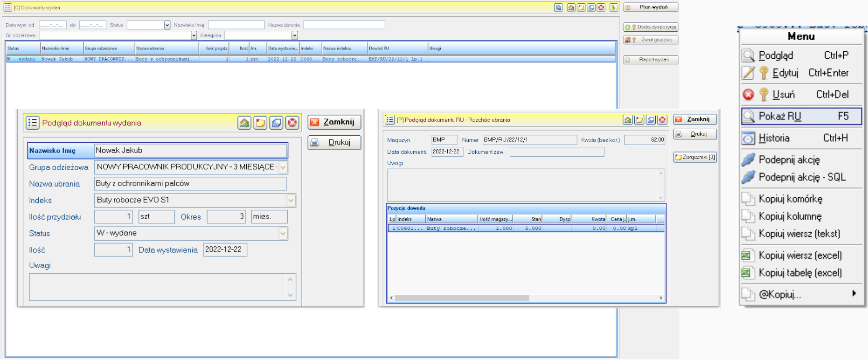Select Kopiuj tabelę (excel) menu entry
The height and width of the screenshot is (360, 868).
[x=801, y=273]
